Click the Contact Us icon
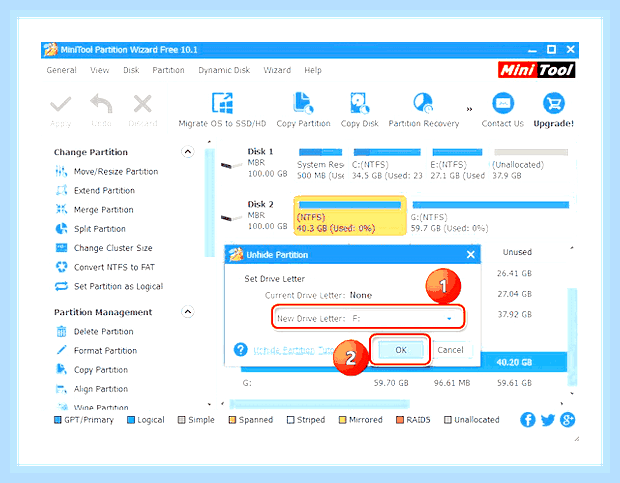Screen dimensions: 620x483 coord(503,103)
